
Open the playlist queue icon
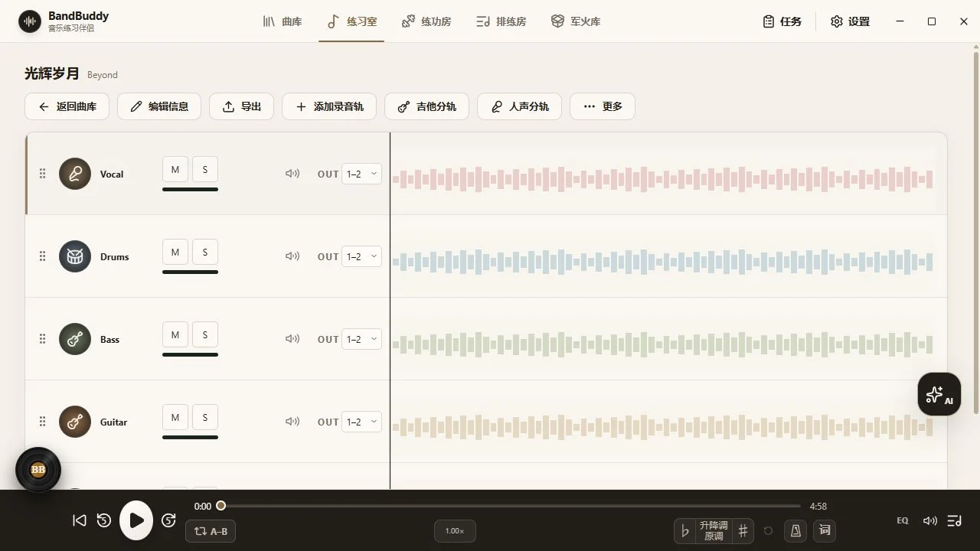click(955, 521)
